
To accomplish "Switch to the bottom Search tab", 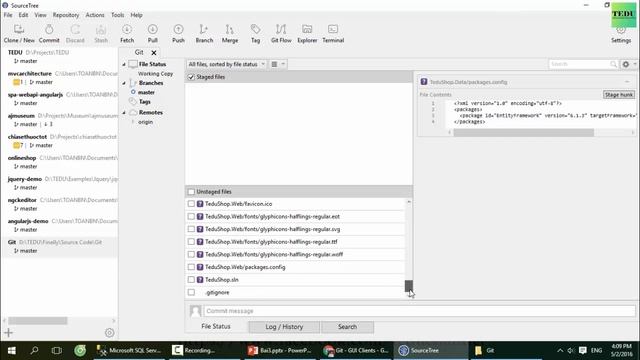I will [x=347, y=327].
